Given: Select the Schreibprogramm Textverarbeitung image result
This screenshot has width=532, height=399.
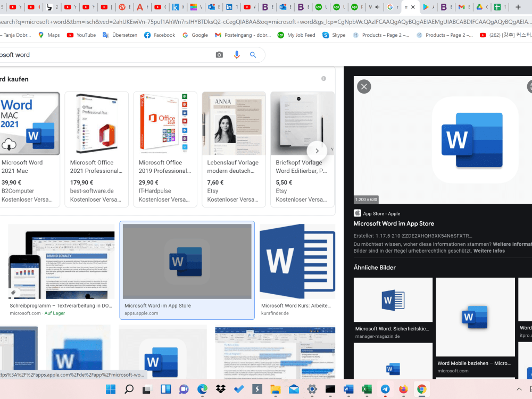Looking at the screenshot, I should (61, 261).
